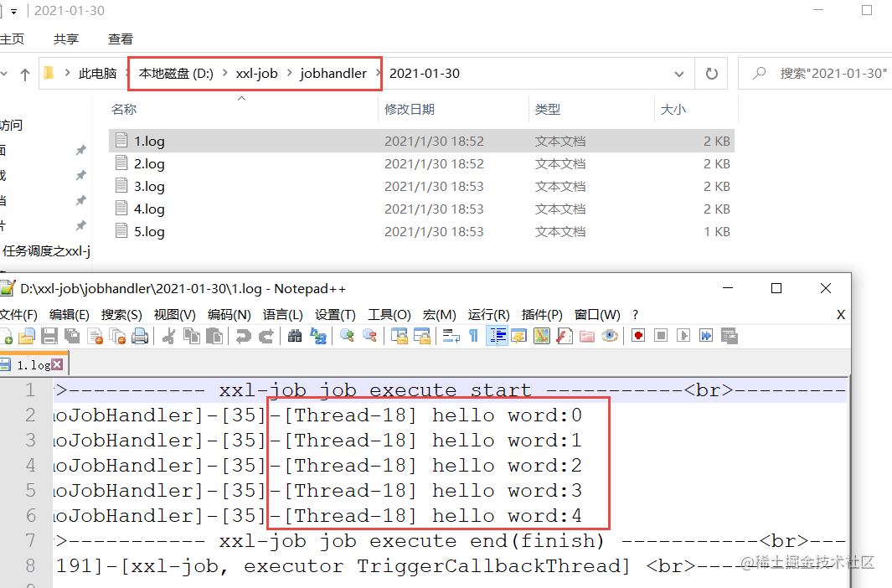This screenshot has height=588, width=892.
Task: Toggle Show All Characters pilcrow icon
Action: 473,336
